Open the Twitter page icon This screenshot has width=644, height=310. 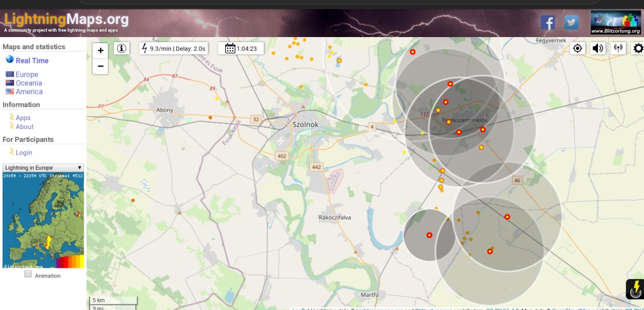[x=571, y=23]
